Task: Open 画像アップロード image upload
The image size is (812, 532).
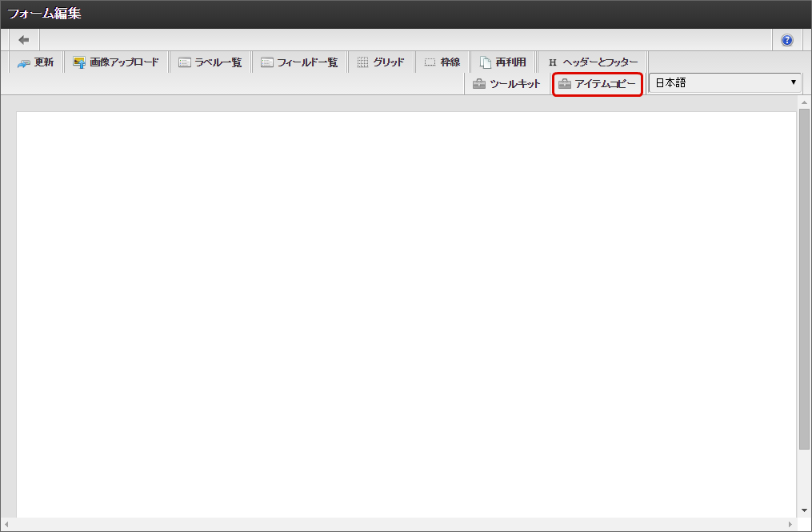Action: coord(117,62)
